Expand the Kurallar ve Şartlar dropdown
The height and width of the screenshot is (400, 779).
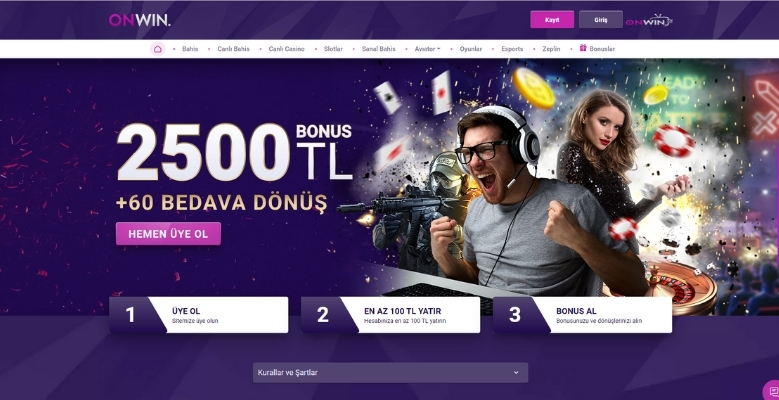[390, 372]
